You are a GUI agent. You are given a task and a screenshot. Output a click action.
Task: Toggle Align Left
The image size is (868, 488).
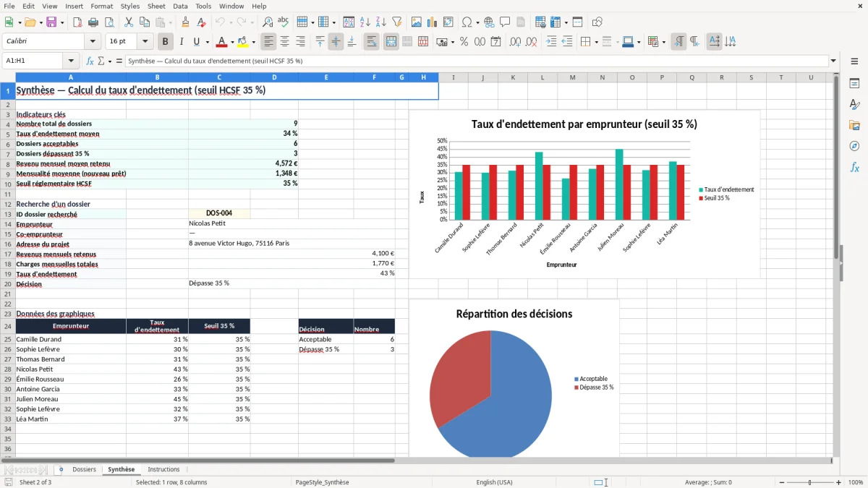click(269, 42)
